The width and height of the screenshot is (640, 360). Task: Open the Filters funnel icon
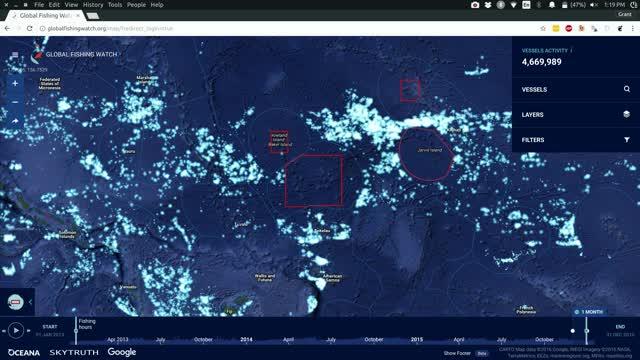627,140
